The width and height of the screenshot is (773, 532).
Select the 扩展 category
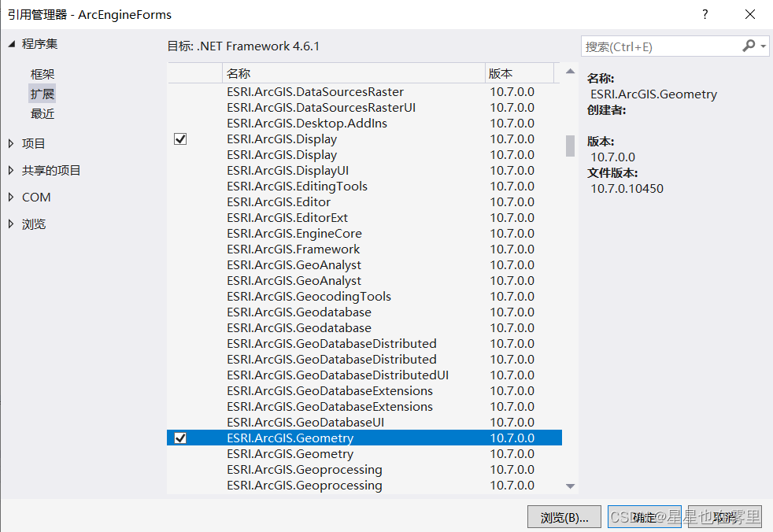pos(42,94)
